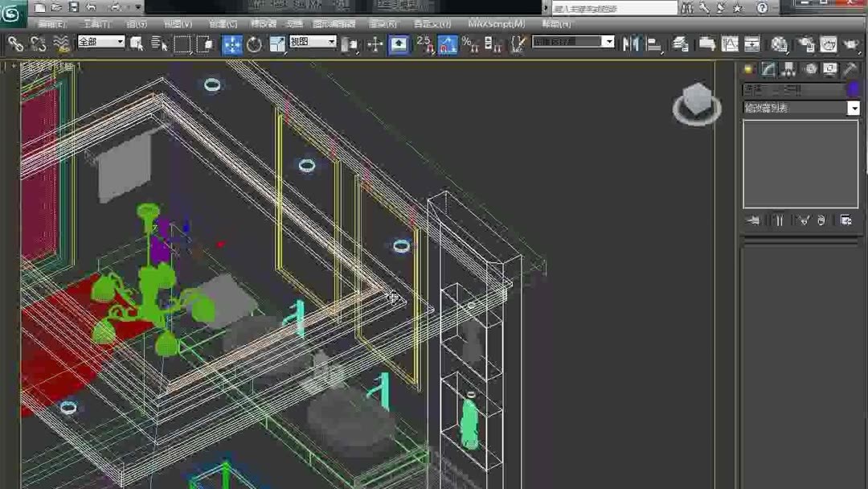Toggle 2.5D snap on
The width and height of the screenshot is (868, 489).
point(424,45)
